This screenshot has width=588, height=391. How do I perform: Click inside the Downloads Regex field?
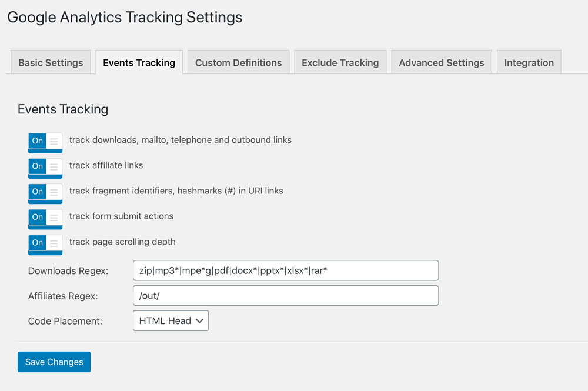point(286,270)
